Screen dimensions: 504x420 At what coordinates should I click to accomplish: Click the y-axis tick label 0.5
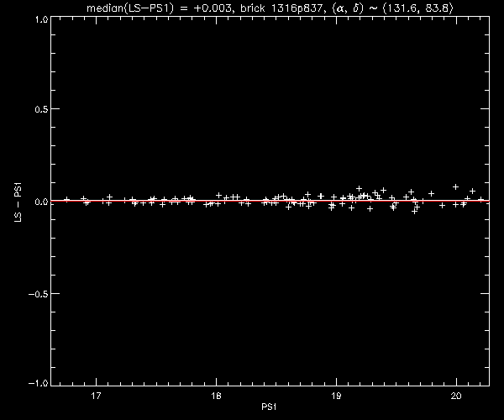[x=41, y=109]
